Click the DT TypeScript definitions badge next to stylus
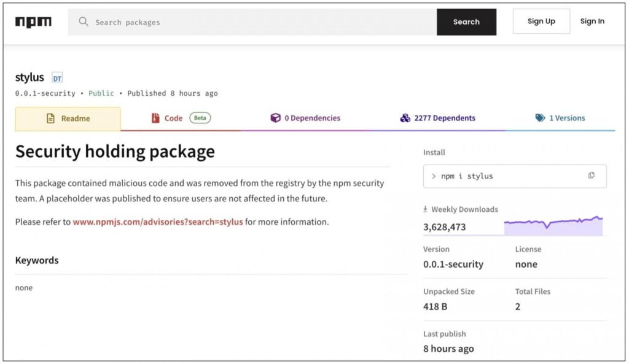Viewport: 629px width, 364px height. (57, 77)
